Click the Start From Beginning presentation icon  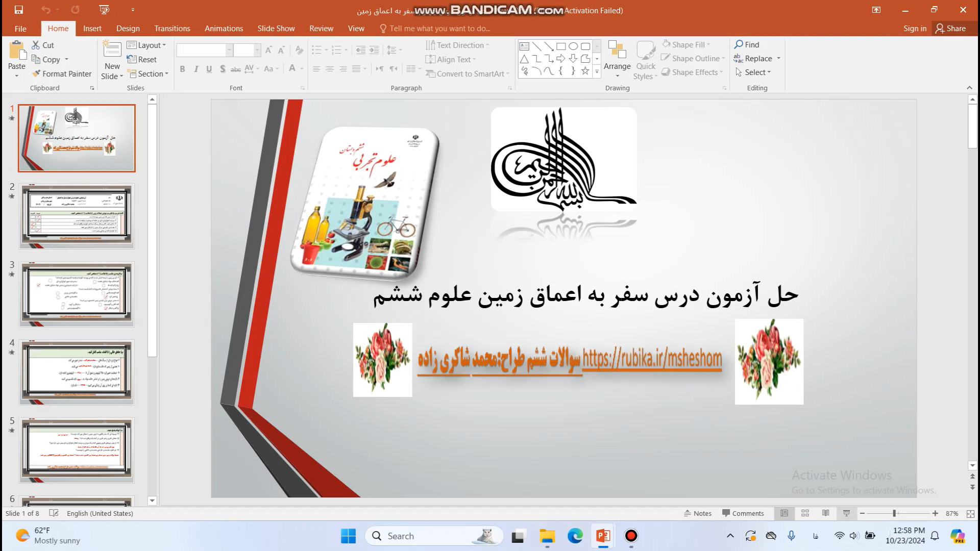click(104, 10)
